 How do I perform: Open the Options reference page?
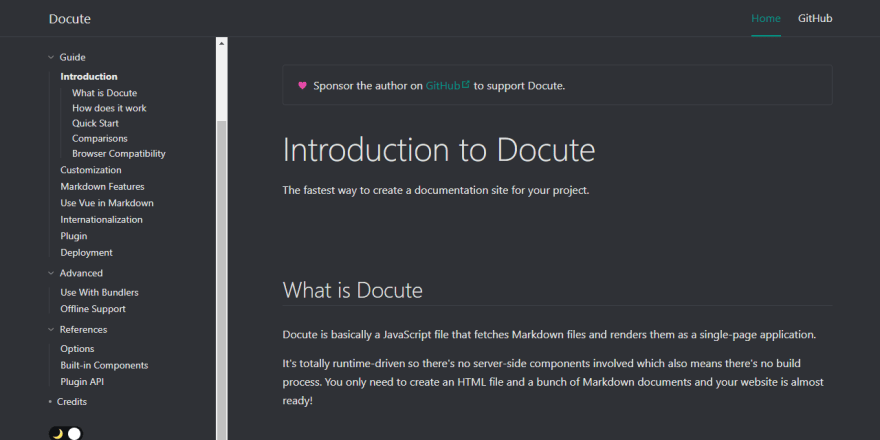pos(77,349)
